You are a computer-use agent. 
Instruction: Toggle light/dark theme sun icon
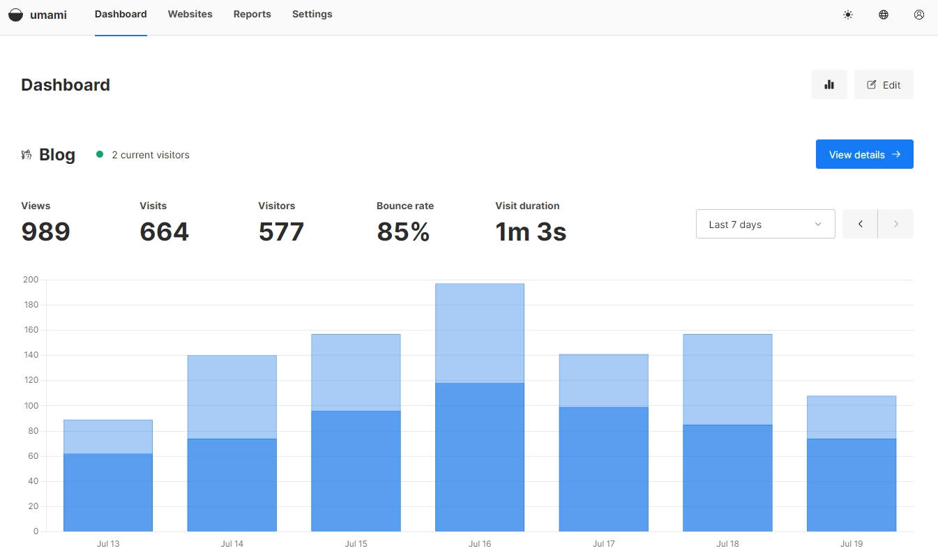pos(848,15)
